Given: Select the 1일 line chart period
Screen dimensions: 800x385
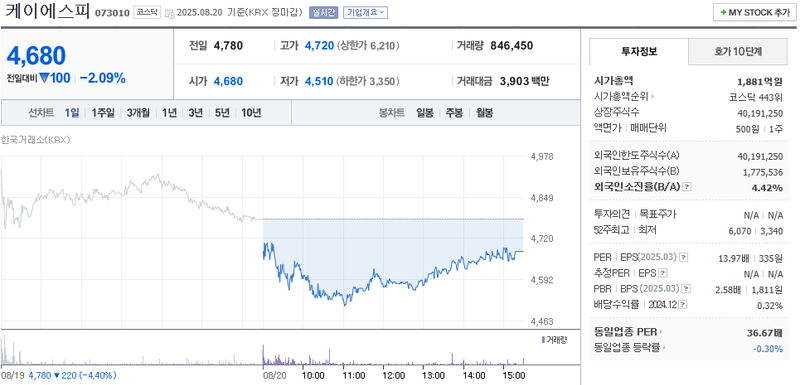Looking at the screenshot, I should coord(71,113).
